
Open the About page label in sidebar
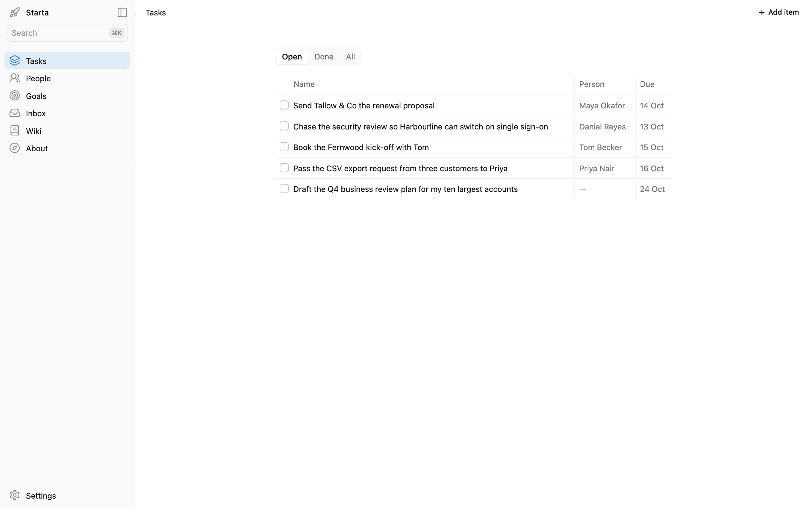point(37,148)
